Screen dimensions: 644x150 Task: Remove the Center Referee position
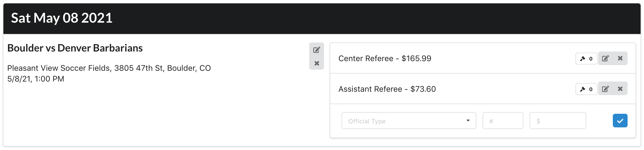[x=620, y=59]
